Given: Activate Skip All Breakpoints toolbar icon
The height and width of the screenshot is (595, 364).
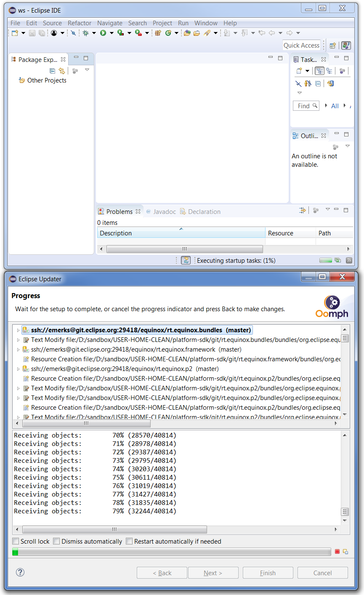Looking at the screenshot, I should pos(73,33).
